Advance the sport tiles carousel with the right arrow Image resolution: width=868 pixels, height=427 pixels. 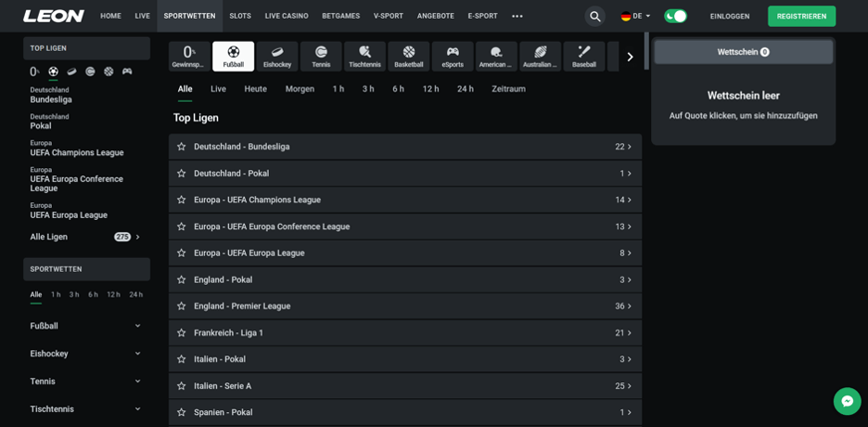(x=630, y=57)
